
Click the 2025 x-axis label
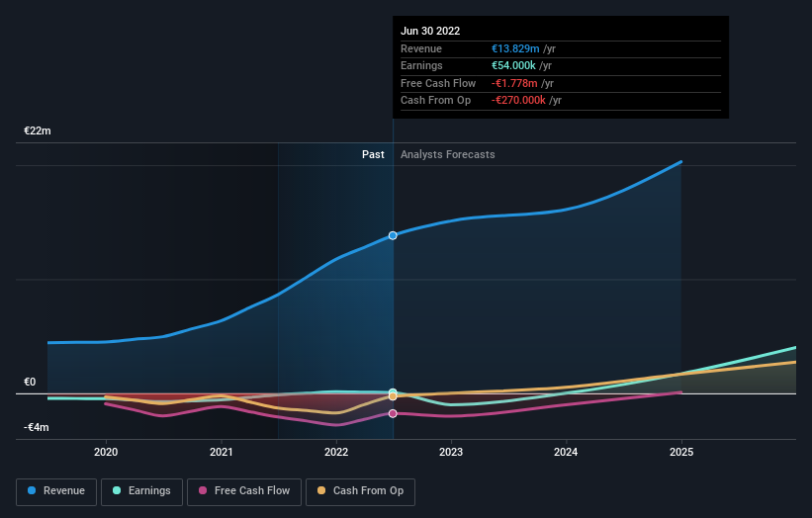pyautogui.click(x=681, y=452)
